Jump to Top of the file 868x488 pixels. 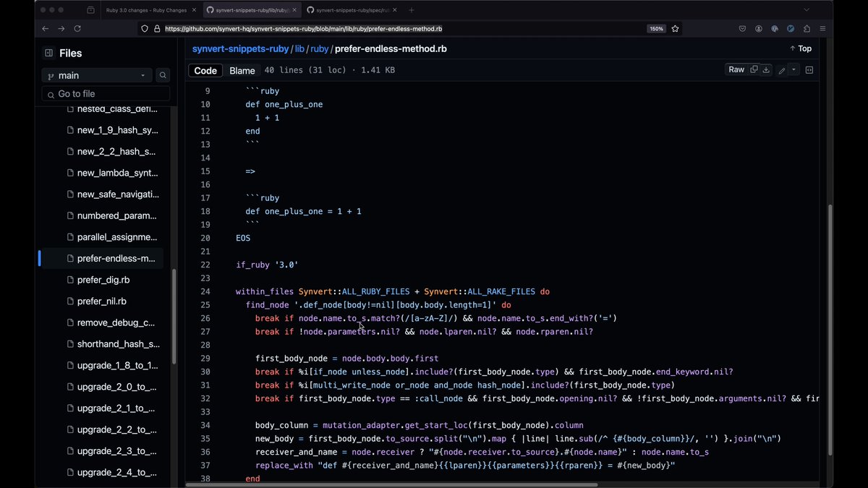[x=800, y=48]
